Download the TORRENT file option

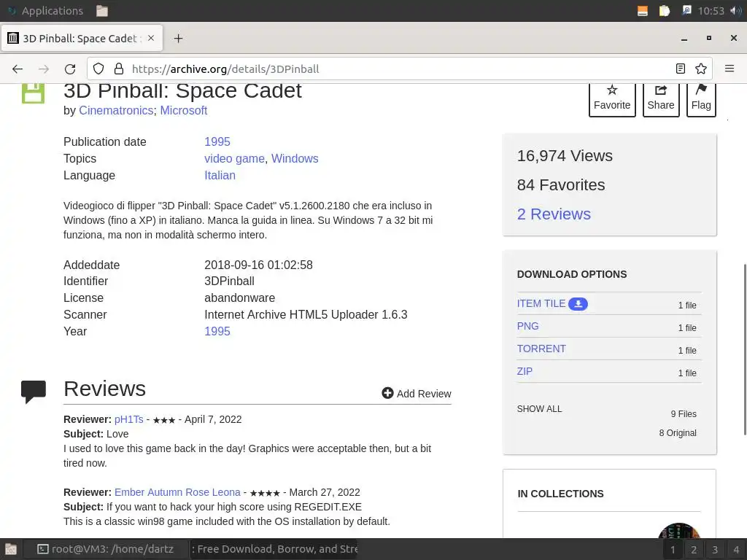pyautogui.click(x=541, y=349)
